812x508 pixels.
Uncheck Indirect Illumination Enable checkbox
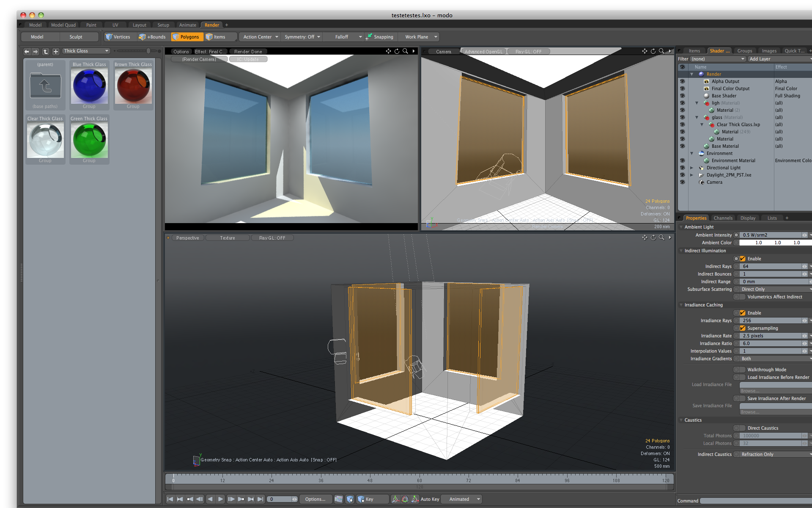pos(743,259)
